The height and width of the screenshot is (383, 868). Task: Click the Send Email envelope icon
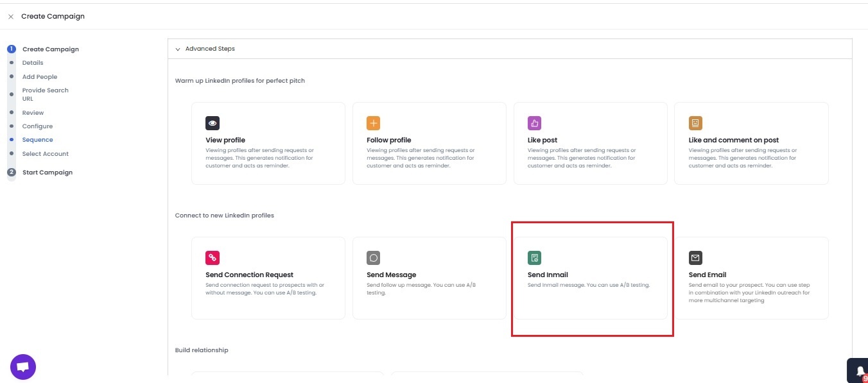point(695,258)
